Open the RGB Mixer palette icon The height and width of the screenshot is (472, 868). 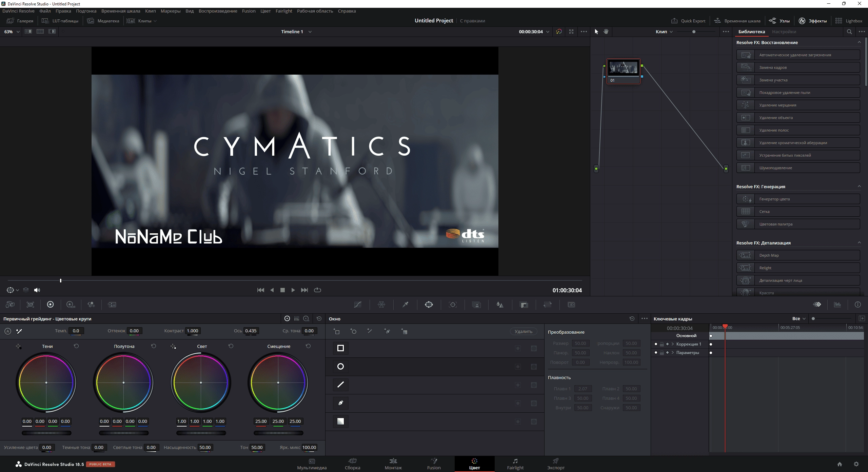point(91,304)
